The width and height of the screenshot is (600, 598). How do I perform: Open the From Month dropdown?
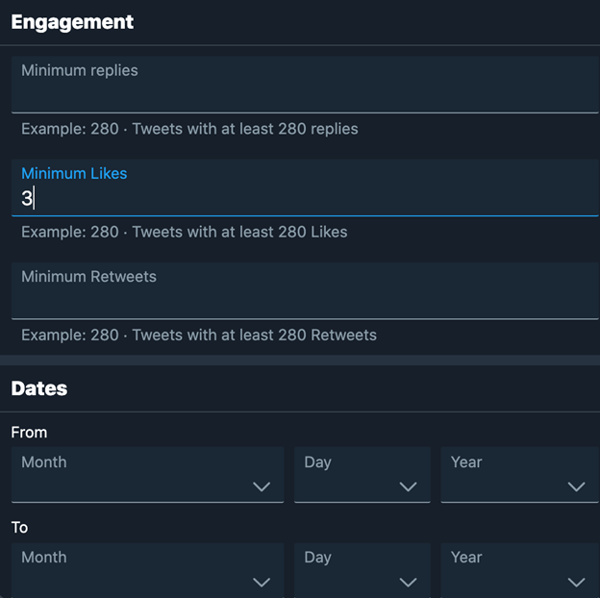coord(147,475)
